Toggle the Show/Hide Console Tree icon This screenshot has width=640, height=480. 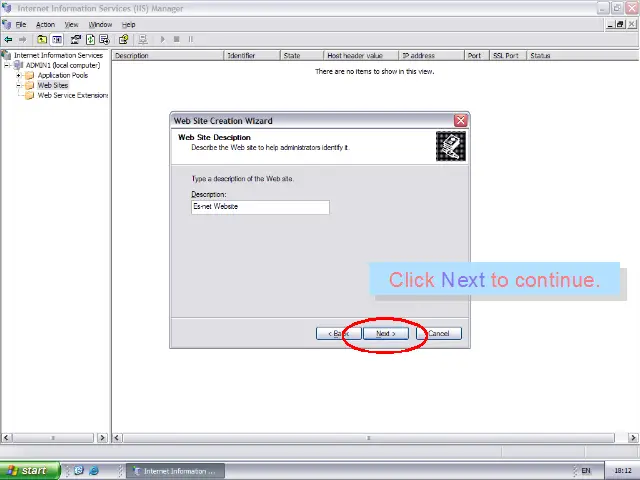(x=57, y=40)
